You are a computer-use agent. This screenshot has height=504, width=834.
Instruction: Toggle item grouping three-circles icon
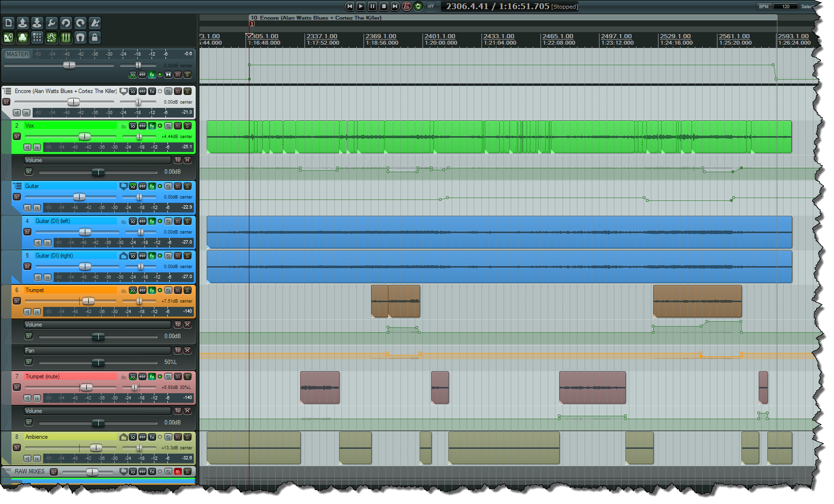click(23, 37)
